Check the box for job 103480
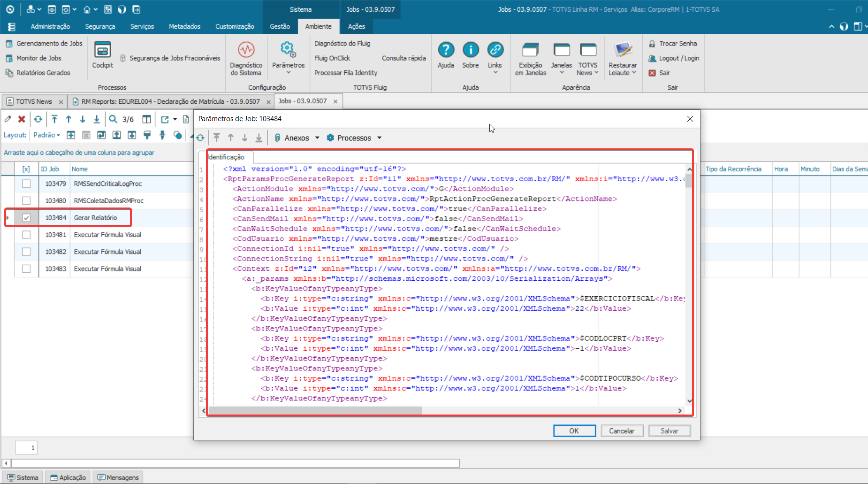The image size is (868, 484). coord(26,200)
